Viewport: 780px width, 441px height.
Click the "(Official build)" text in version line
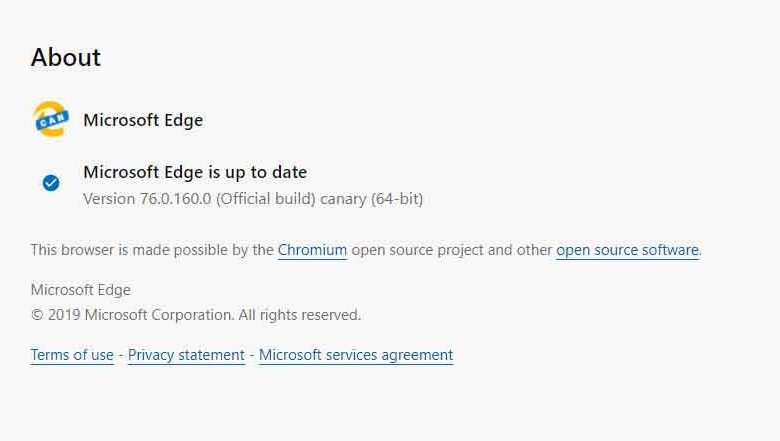pyautogui.click(x=266, y=199)
